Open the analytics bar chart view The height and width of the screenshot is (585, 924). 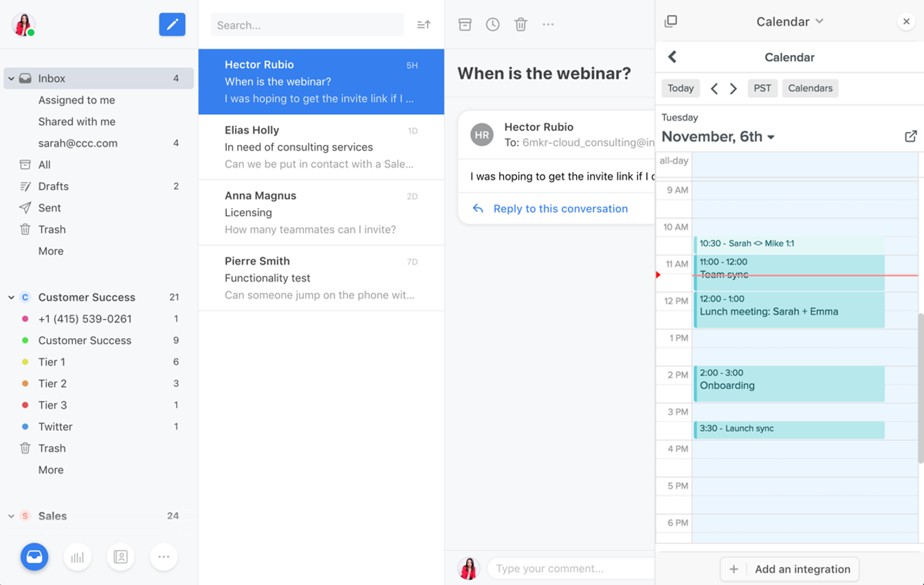point(77,557)
